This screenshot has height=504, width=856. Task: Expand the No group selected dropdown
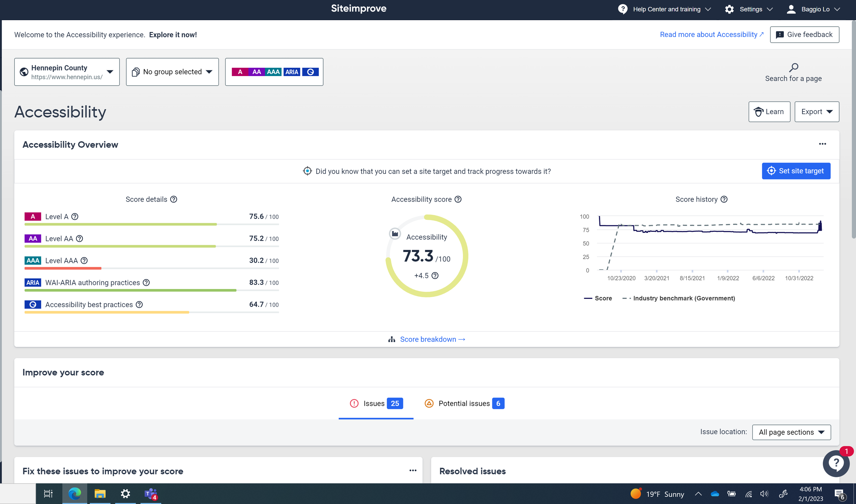click(172, 72)
